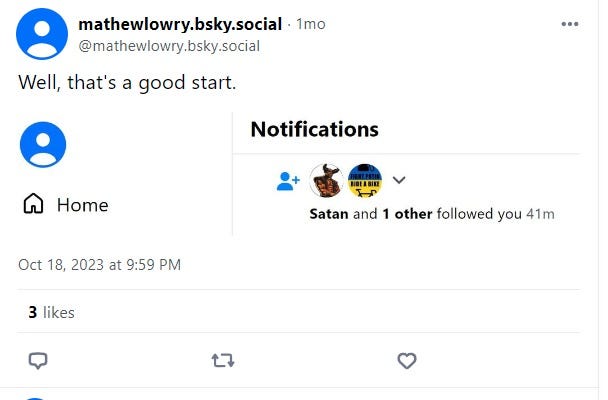The height and width of the screenshot is (400, 608).
Task: Click the 1mo post timestamp
Action: (311, 24)
